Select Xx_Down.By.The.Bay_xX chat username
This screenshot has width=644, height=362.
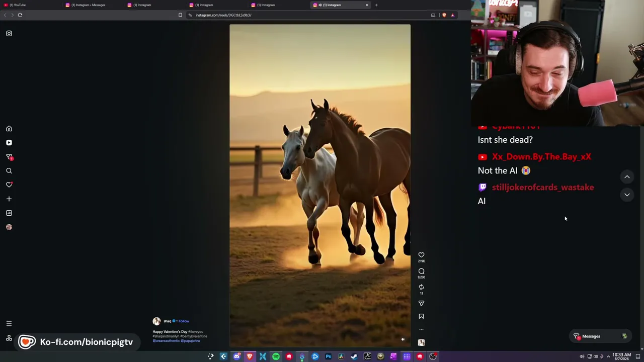click(541, 157)
